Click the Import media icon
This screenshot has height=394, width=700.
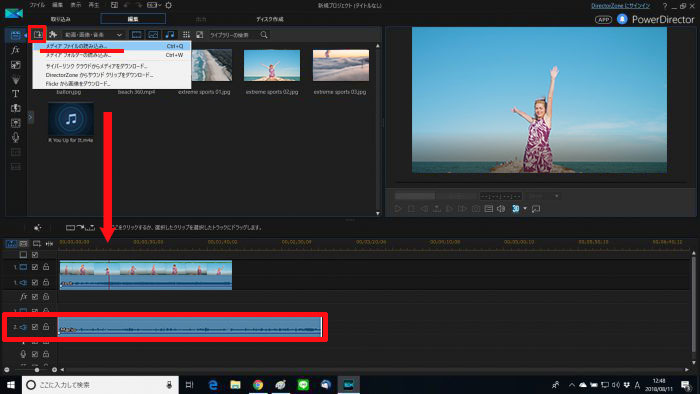pyautogui.click(x=38, y=34)
